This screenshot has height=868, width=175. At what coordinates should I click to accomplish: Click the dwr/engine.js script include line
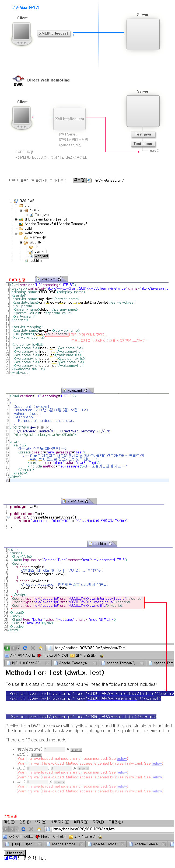tap(83, 698)
